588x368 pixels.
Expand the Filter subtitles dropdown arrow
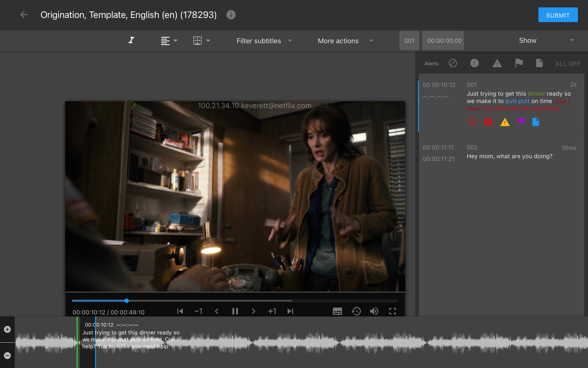(290, 41)
